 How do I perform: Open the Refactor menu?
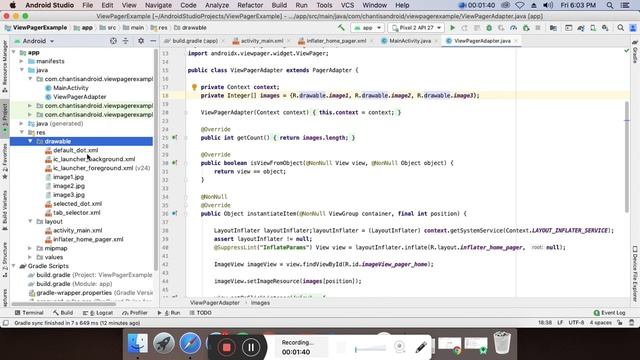250,5
